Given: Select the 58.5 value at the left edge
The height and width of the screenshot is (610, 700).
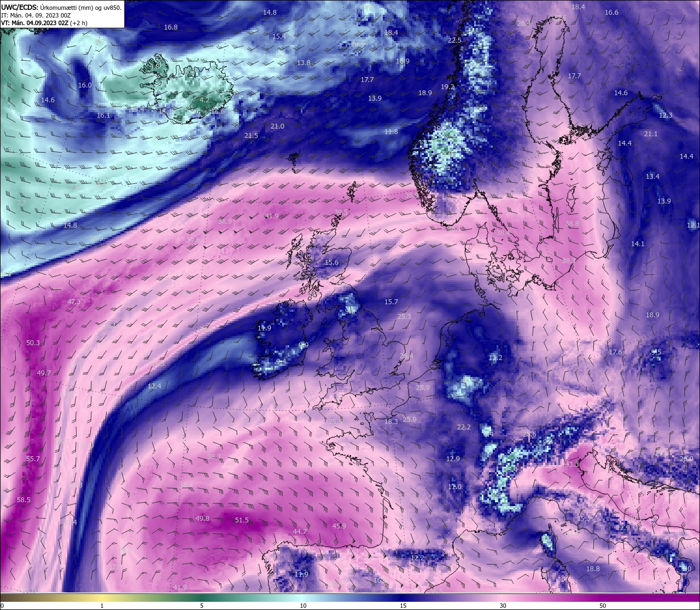Looking at the screenshot, I should point(24,500).
